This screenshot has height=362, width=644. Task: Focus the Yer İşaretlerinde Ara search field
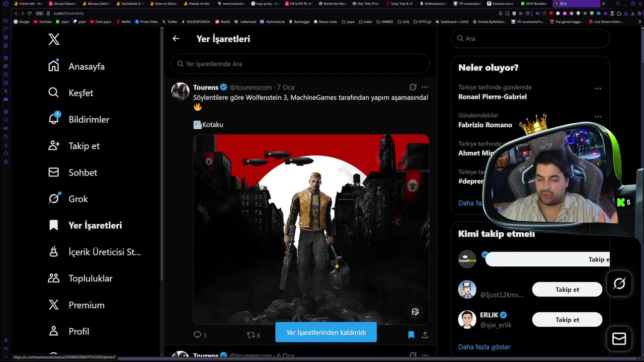[x=300, y=64]
